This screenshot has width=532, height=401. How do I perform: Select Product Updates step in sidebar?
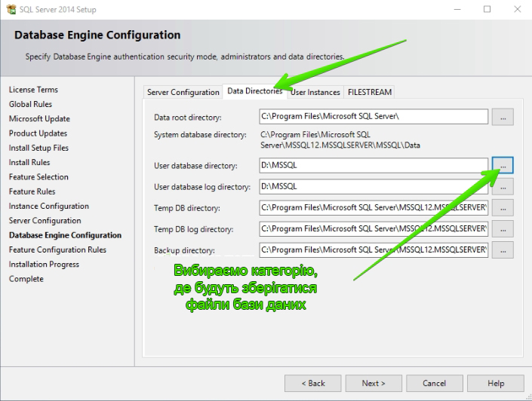[38, 133]
